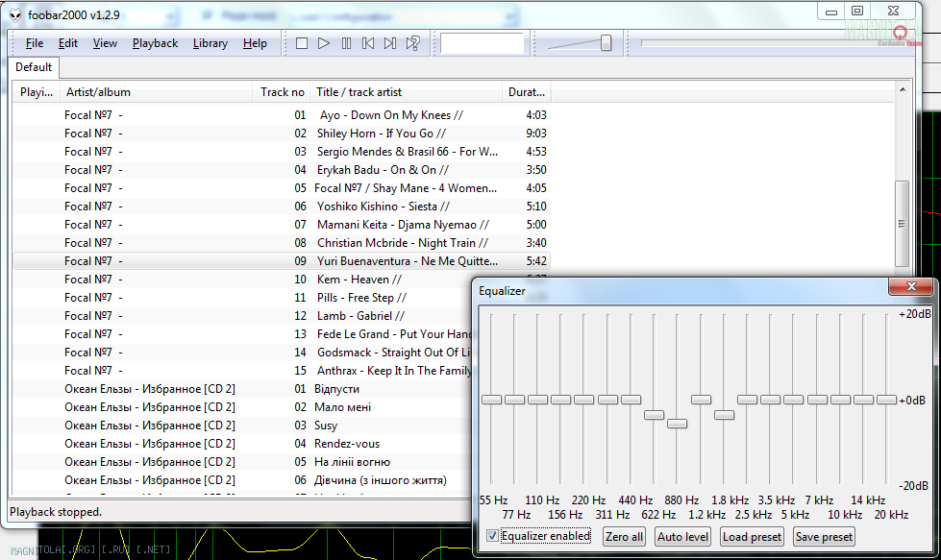Click the playlist vertical scrollbar thumb
941x560 pixels.
point(902,224)
